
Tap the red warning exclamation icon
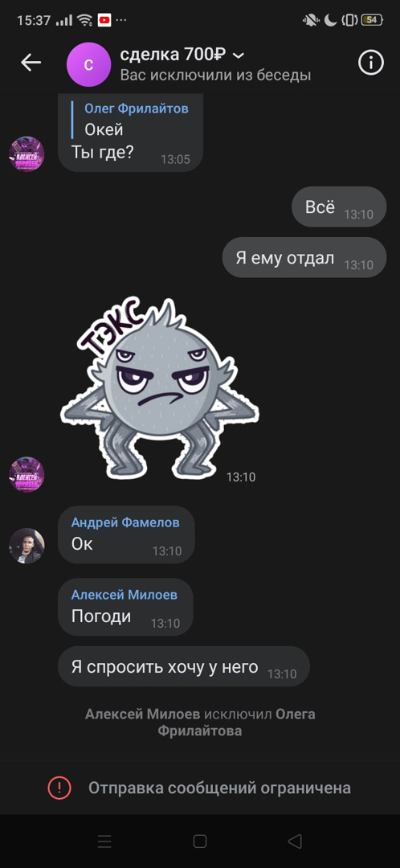click(59, 788)
